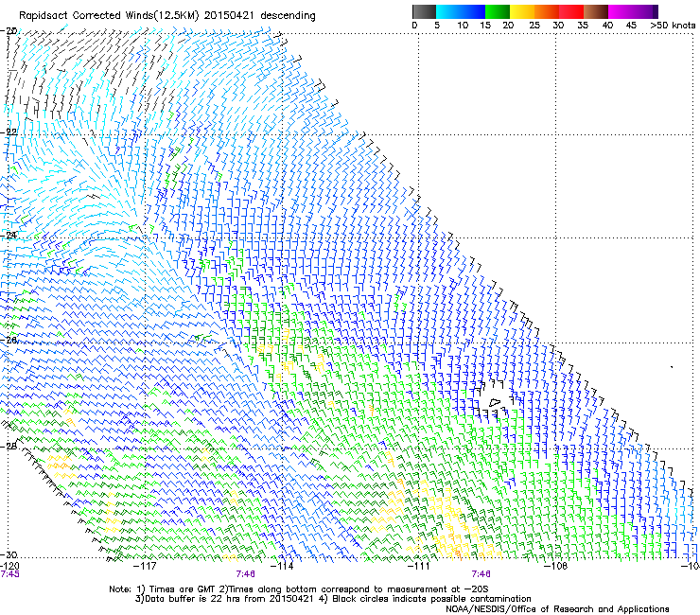Screen dimensions: 700x615
Task: Select the legend value "45" under the color bar
Action: point(631,26)
